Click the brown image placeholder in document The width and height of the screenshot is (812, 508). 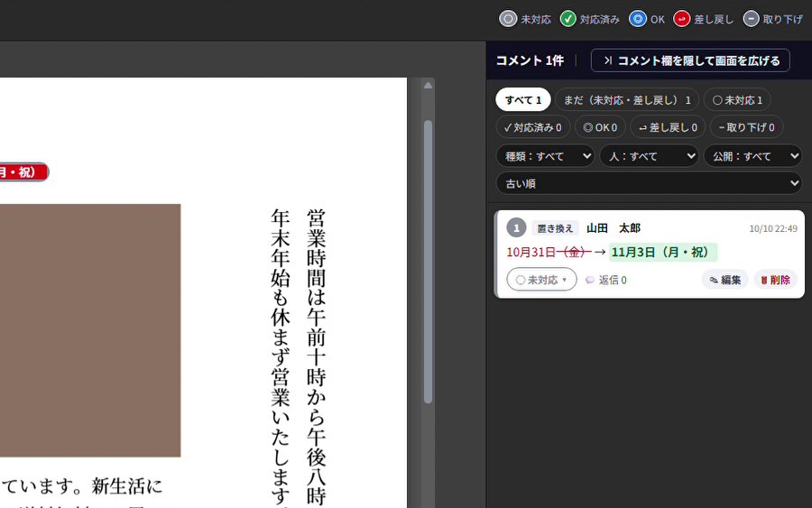(x=90, y=330)
